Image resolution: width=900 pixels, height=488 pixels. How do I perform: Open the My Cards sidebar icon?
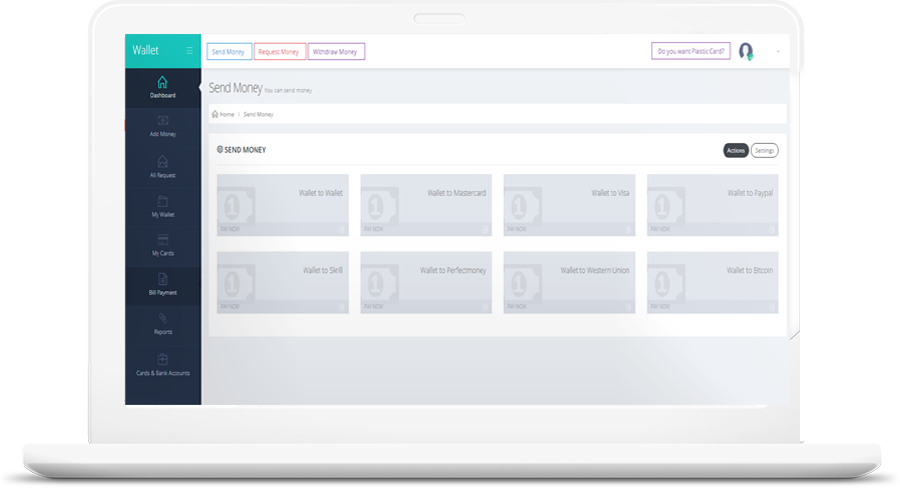click(163, 239)
